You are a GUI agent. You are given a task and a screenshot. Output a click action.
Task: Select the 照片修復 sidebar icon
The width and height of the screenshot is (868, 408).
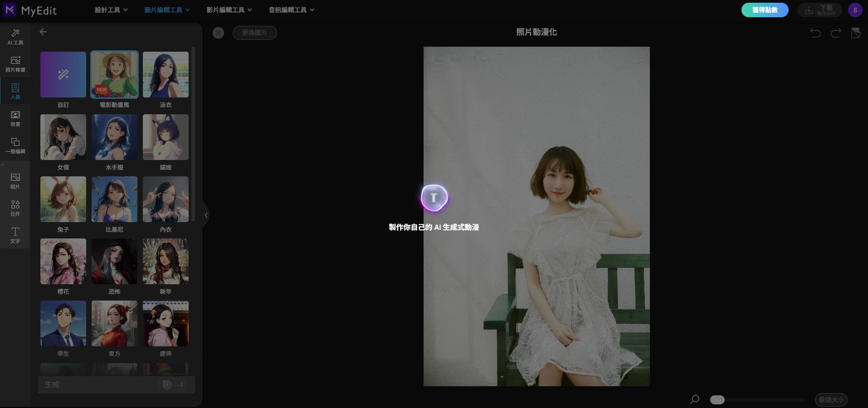(15, 64)
